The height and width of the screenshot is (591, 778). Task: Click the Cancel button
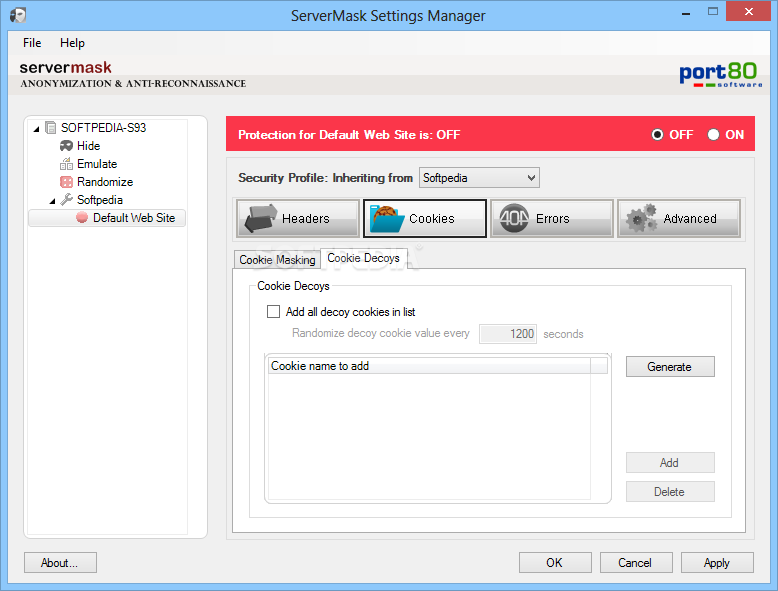pyautogui.click(x=636, y=563)
